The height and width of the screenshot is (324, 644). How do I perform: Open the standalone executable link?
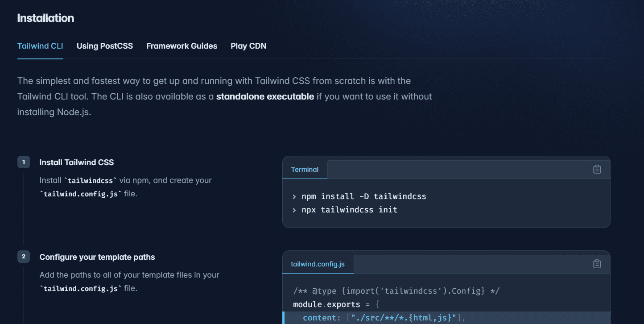[265, 96]
